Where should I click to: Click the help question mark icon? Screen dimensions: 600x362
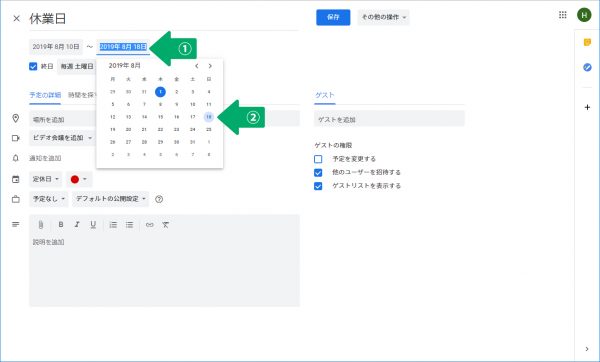click(159, 199)
